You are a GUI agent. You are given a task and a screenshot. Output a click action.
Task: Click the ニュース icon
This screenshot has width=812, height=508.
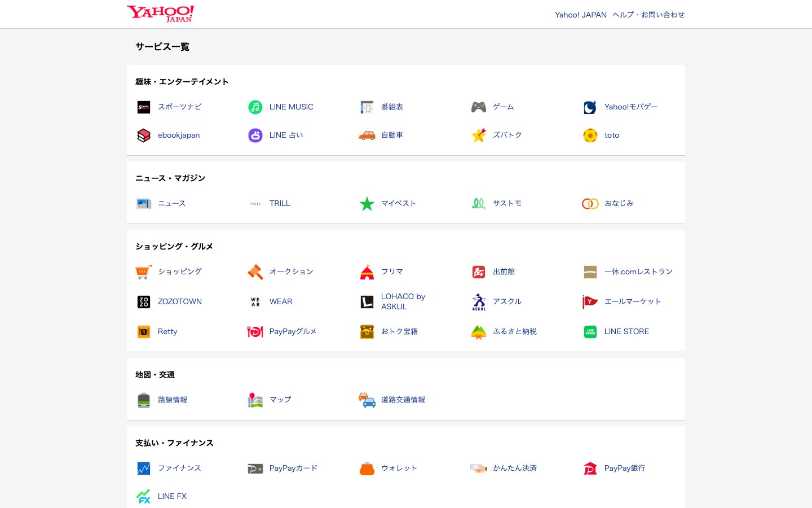[x=144, y=204]
